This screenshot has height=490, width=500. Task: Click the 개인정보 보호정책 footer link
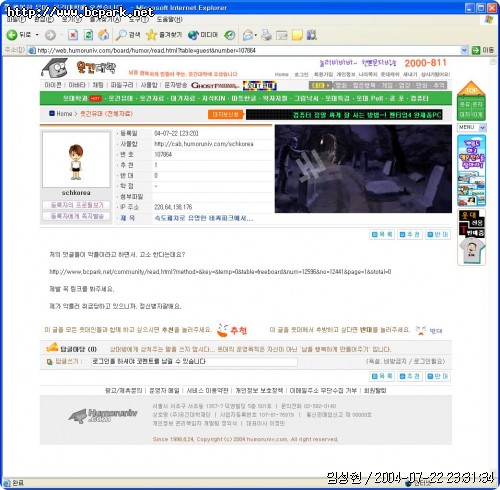click(x=259, y=390)
